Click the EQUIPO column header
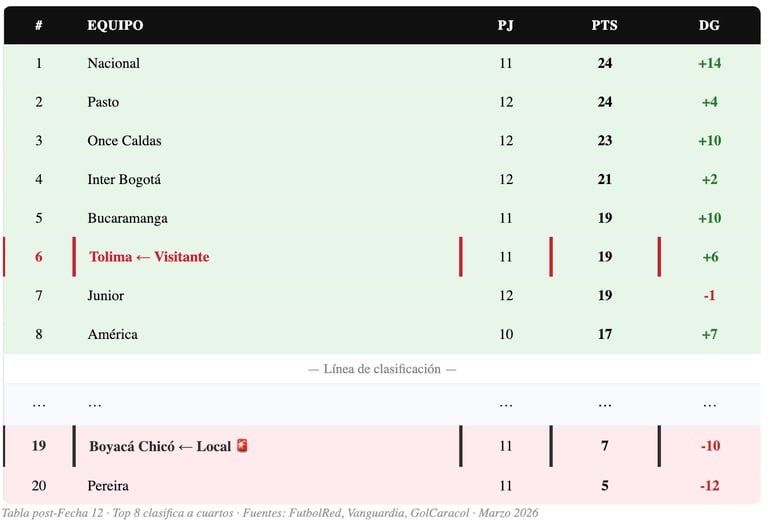Screen dimensions: 768x523 tap(115, 25)
